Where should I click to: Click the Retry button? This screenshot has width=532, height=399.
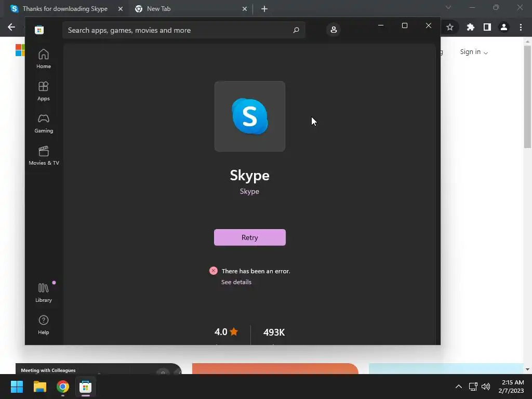coord(250,237)
